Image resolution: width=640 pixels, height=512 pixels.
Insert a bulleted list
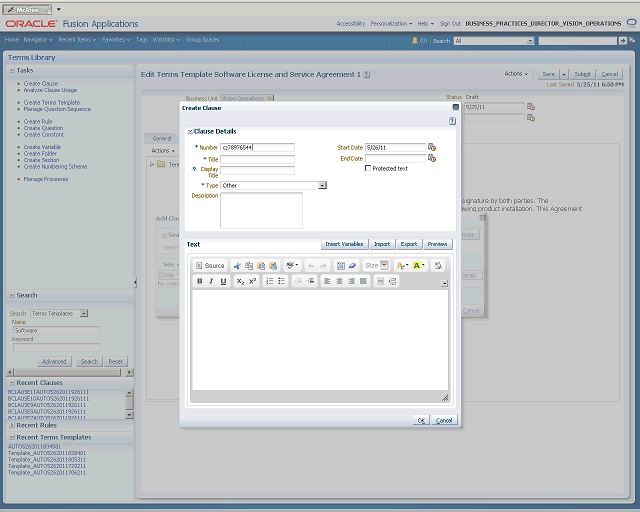[281, 281]
